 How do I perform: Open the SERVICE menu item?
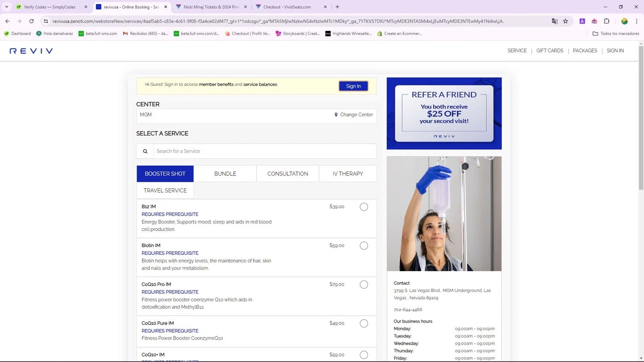[x=517, y=51]
